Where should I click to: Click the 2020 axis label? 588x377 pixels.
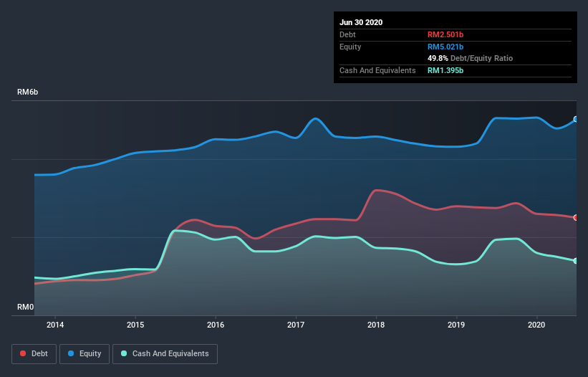(x=536, y=325)
